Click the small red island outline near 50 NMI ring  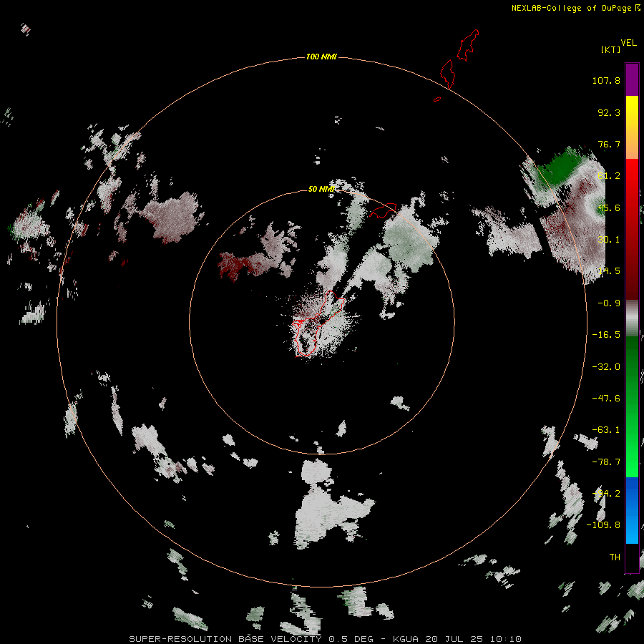(x=384, y=210)
